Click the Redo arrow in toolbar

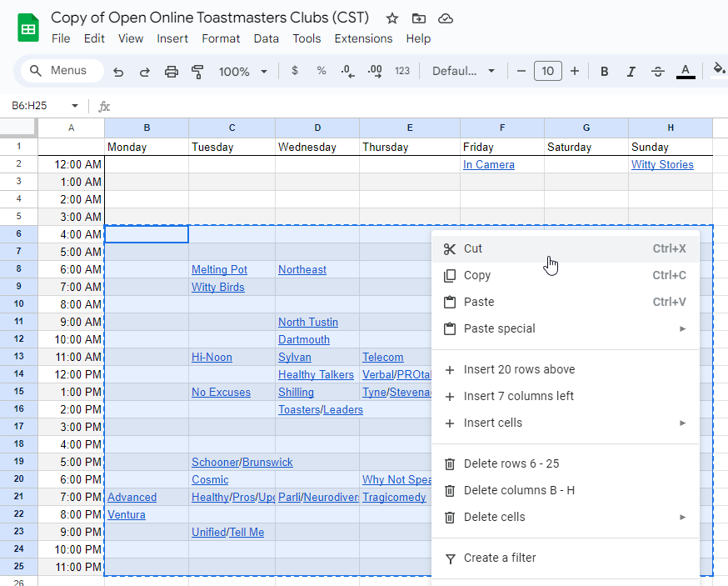point(145,72)
